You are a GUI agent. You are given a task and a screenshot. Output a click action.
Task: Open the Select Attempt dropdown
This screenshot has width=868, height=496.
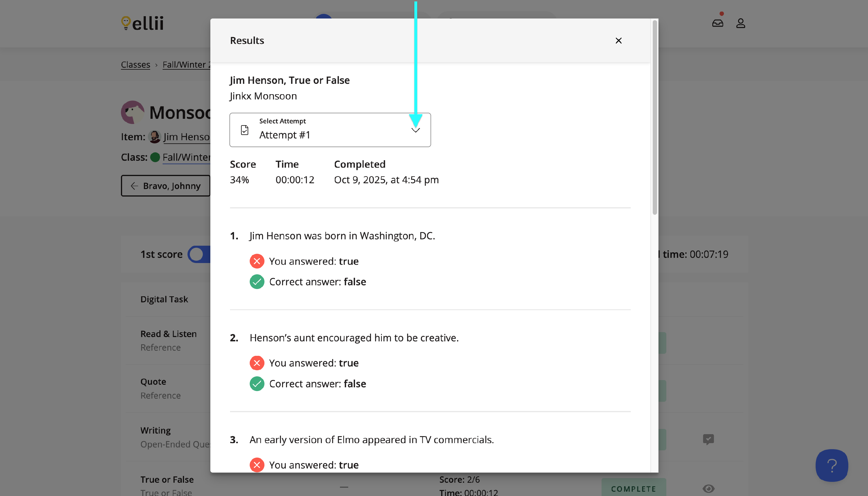[x=330, y=130]
